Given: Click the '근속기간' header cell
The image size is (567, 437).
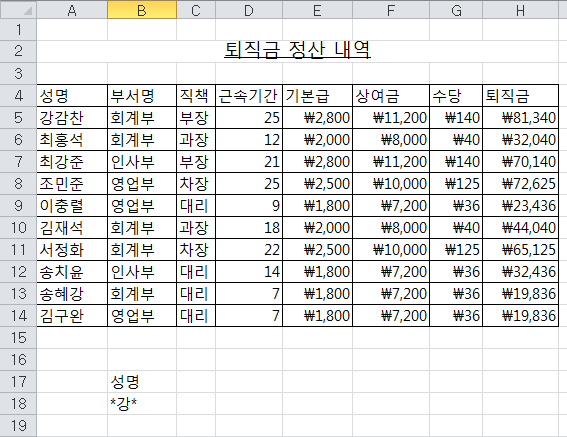Looking at the screenshot, I should pyautogui.click(x=249, y=96).
